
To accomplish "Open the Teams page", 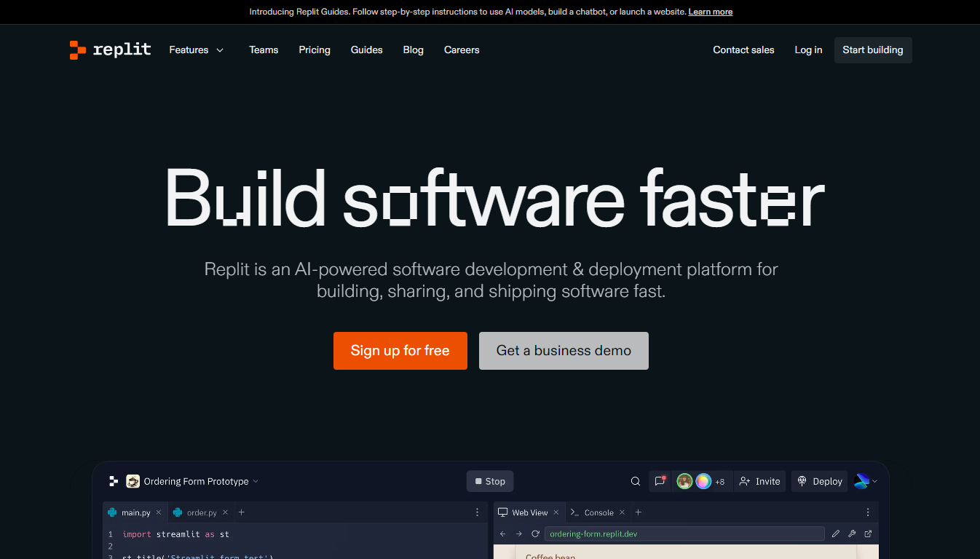I will 264,49.
